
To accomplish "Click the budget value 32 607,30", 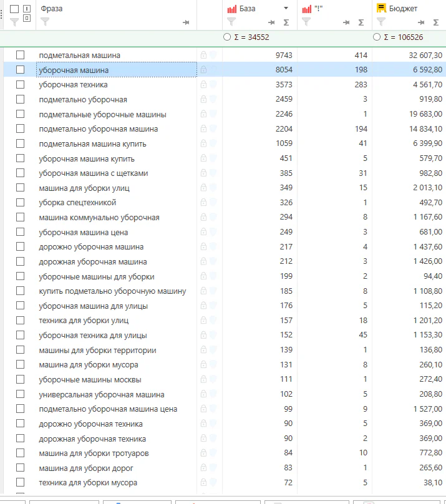I will [425, 56].
